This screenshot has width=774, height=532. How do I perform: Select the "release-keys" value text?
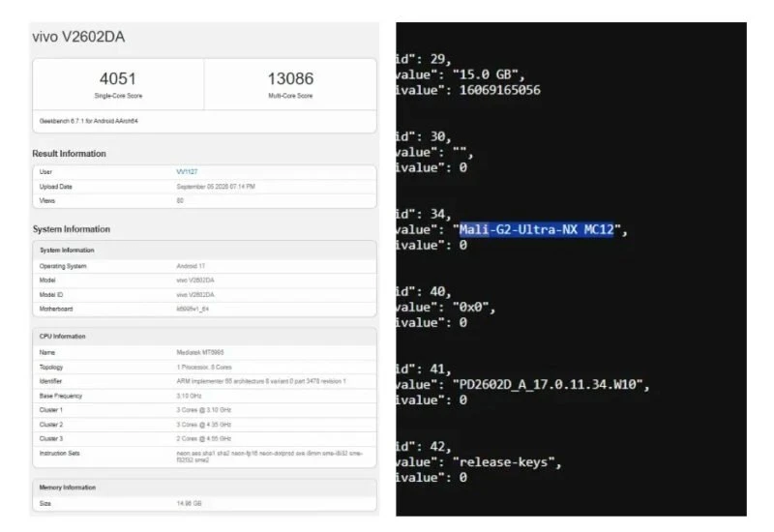pyautogui.click(x=503, y=462)
